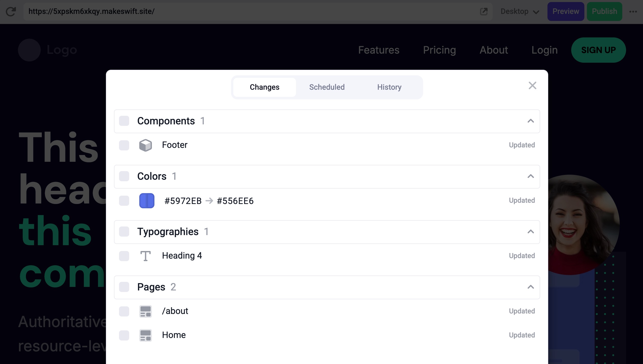Image resolution: width=643 pixels, height=364 pixels.
Task: Click the blue color change swatch
Action: tap(147, 201)
